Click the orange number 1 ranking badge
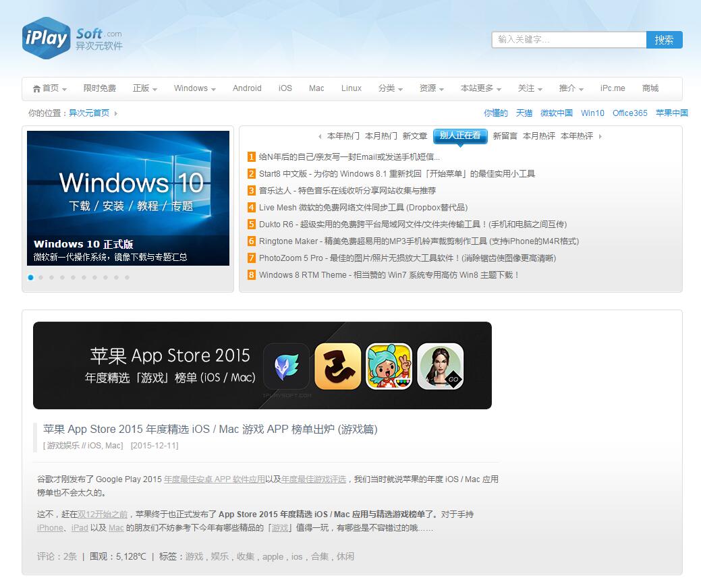The image size is (701, 588). tap(252, 157)
